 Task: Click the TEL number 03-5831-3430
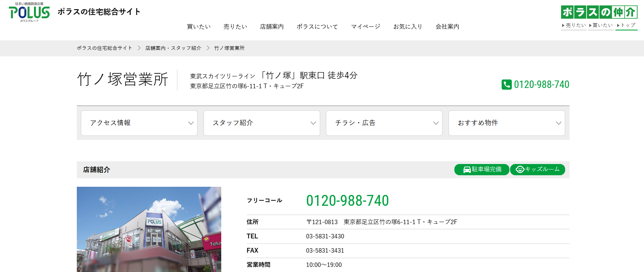pos(325,236)
